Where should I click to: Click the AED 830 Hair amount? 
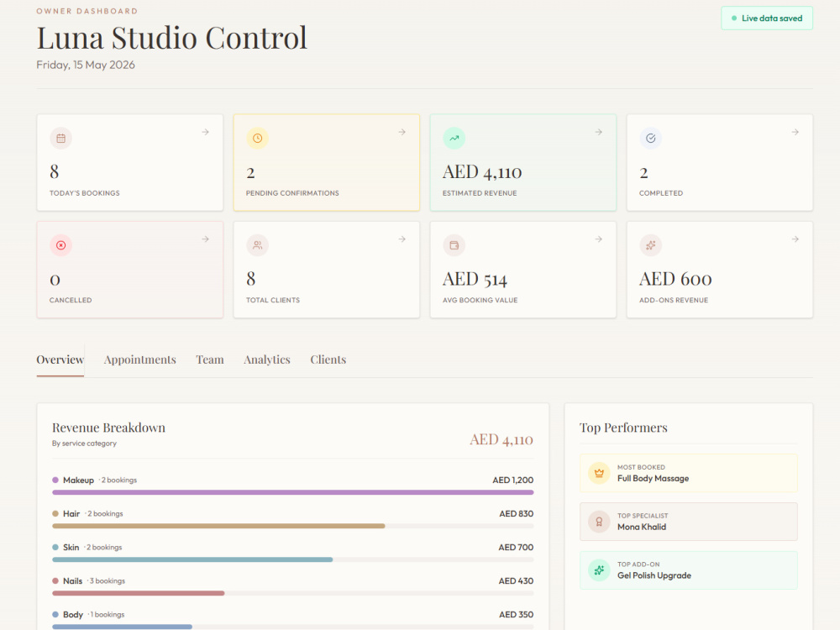[x=516, y=514]
